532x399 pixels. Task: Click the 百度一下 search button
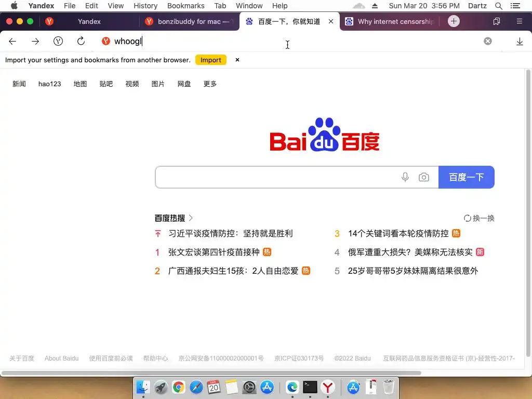coord(466,177)
